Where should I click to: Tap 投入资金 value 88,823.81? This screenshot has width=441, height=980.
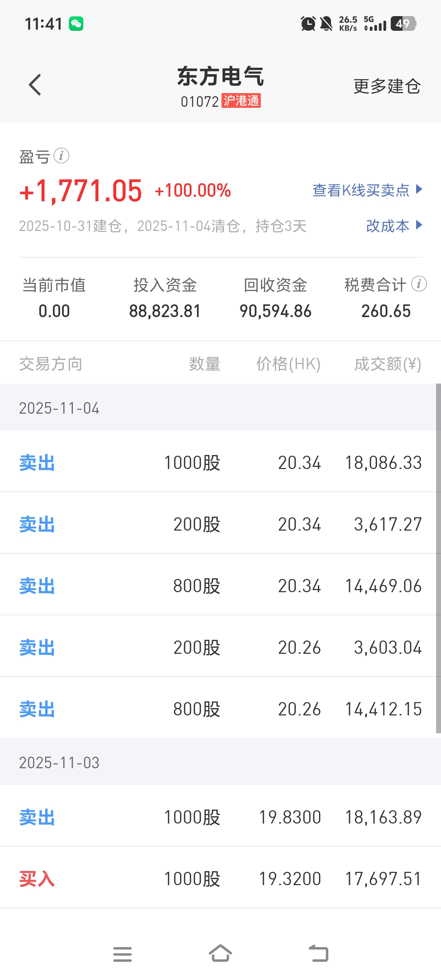165,311
